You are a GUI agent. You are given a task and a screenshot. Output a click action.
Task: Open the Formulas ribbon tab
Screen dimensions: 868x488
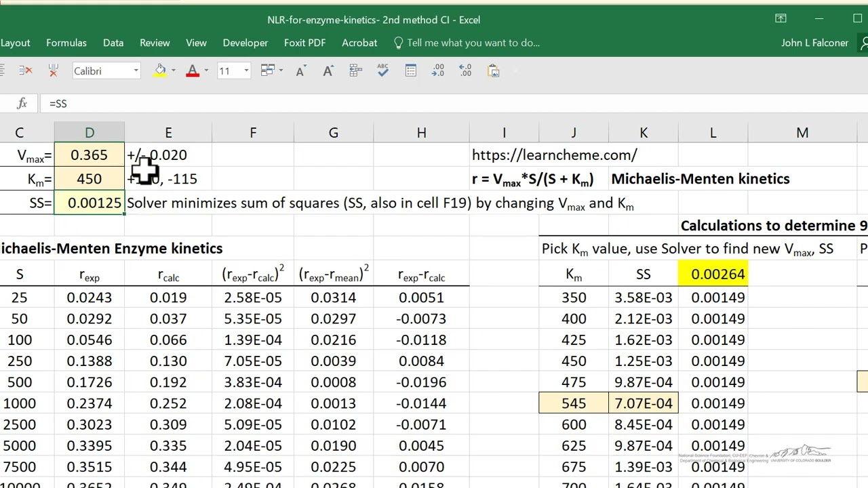66,43
